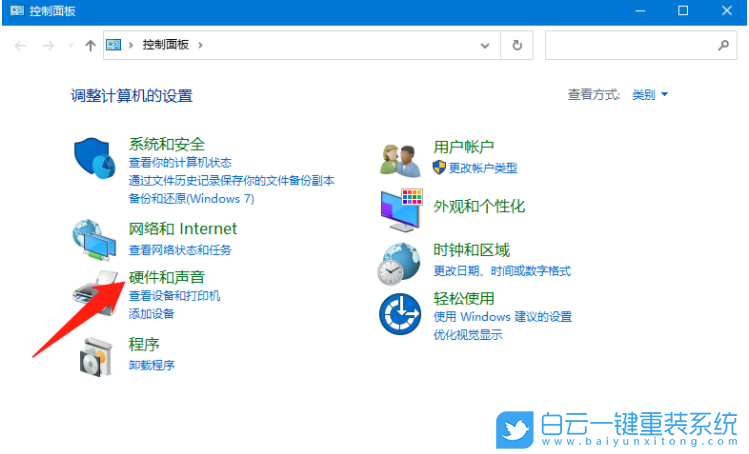
Task: Open 网络和 Internet category
Action: point(182,229)
